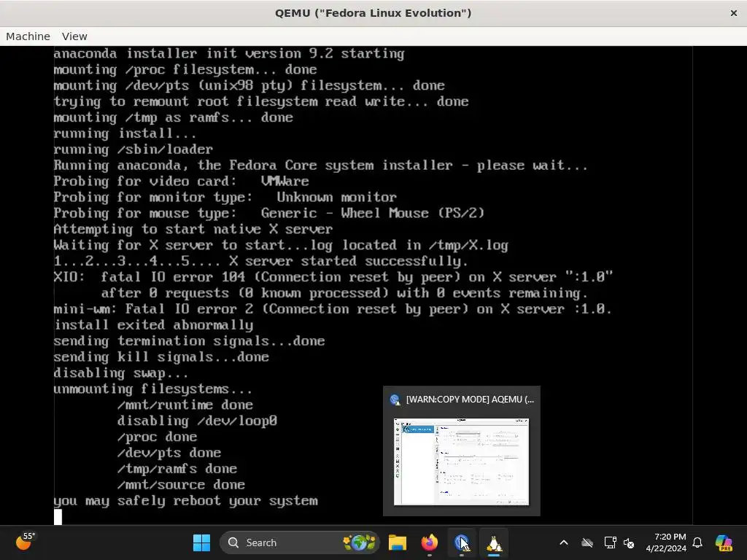Click the QEMU penguin taskbar icon
The image size is (747, 560).
[x=494, y=542]
